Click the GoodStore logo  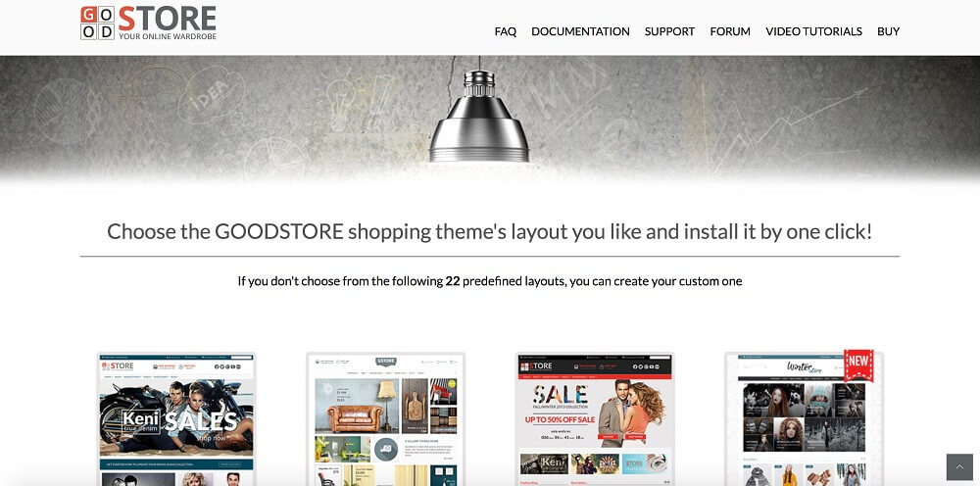(x=148, y=24)
